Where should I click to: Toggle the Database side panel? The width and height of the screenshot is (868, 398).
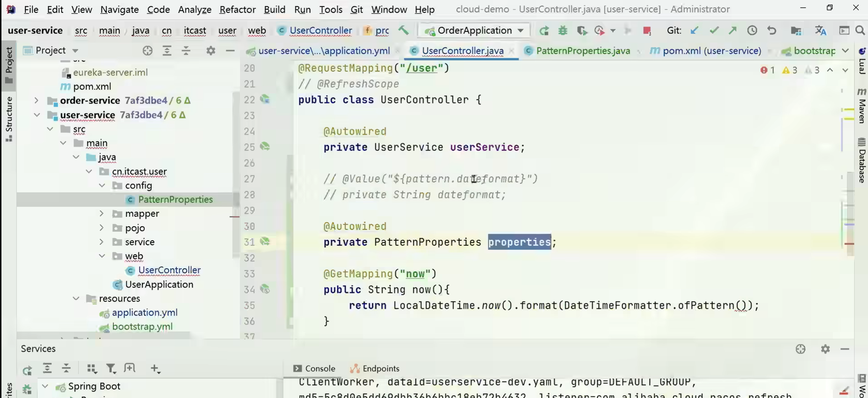862,161
